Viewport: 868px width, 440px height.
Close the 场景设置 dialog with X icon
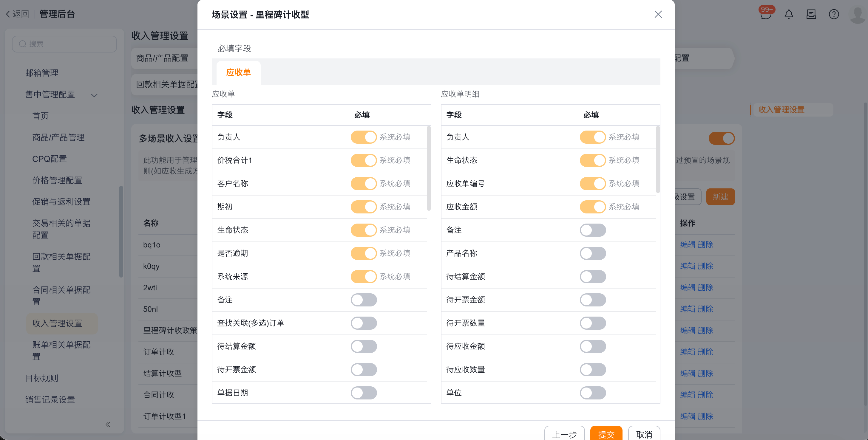(x=658, y=15)
